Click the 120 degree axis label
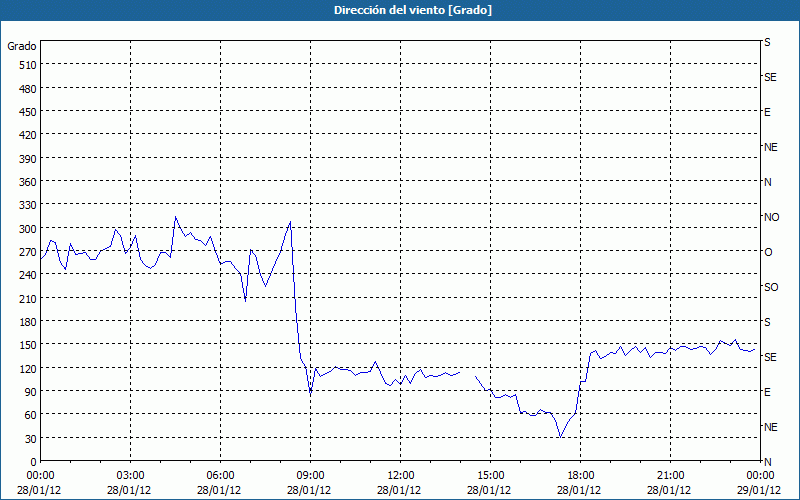Screen dimensions: 800x500 [x=28, y=368]
